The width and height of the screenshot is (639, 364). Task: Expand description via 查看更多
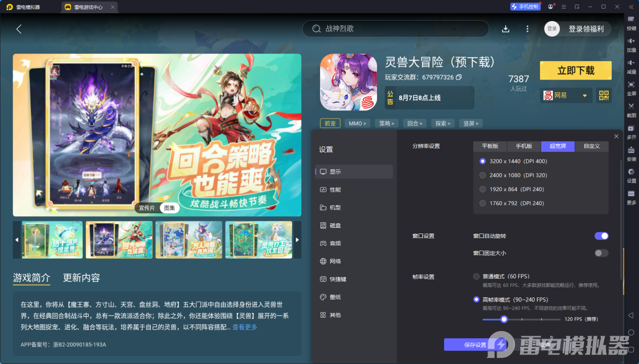(x=245, y=327)
